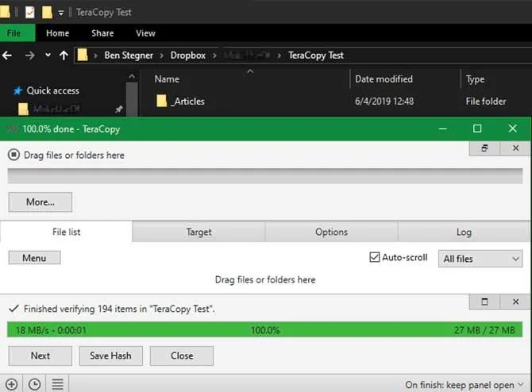
Task: Open the Home ribbon tab
Action: click(x=57, y=33)
